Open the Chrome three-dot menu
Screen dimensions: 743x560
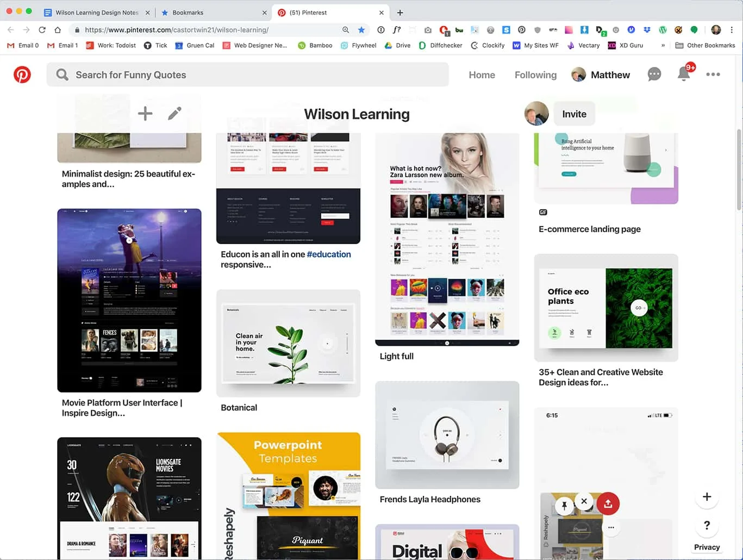tap(732, 30)
